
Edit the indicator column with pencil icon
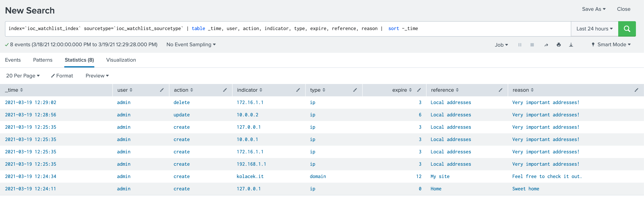pyautogui.click(x=298, y=90)
